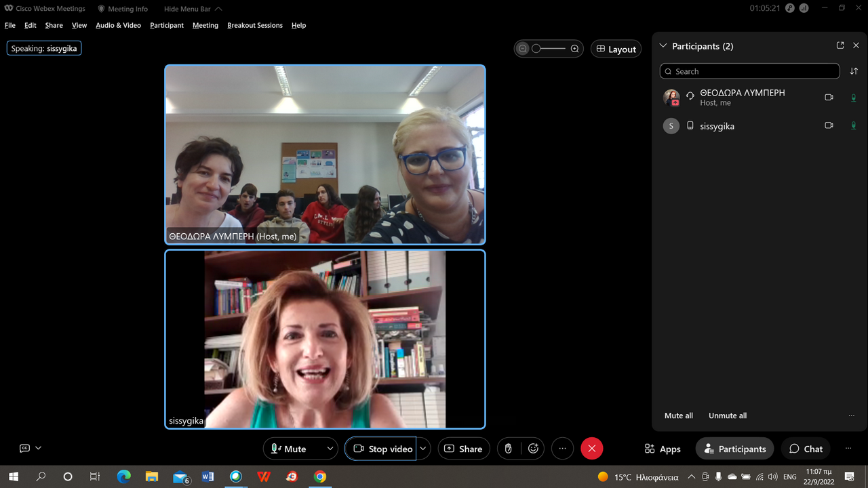Mute the microphone
868x488 pixels.
pyautogui.click(x=290, y=449)
